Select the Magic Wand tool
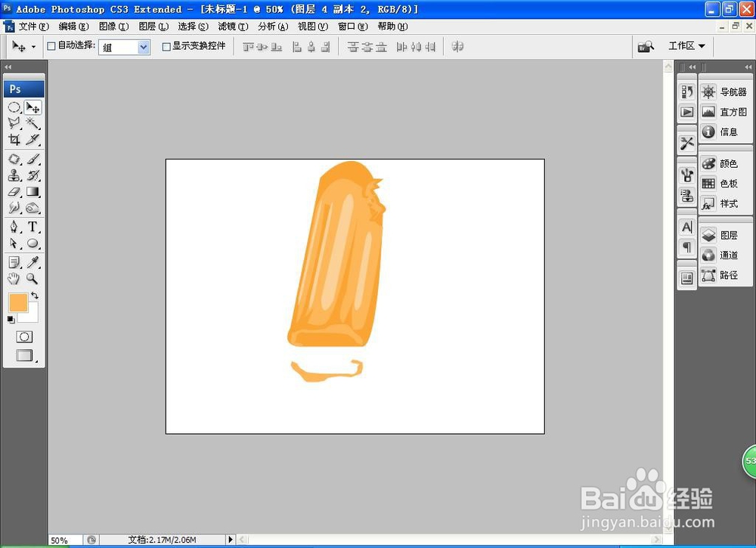The image size is (756, 548). [33, 123]
